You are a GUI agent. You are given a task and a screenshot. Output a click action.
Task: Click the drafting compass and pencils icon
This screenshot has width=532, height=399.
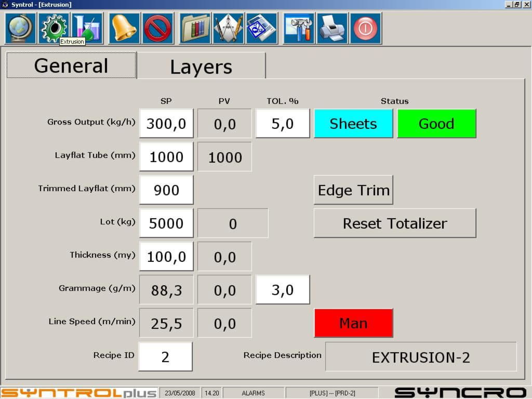[x=228, y=28]
